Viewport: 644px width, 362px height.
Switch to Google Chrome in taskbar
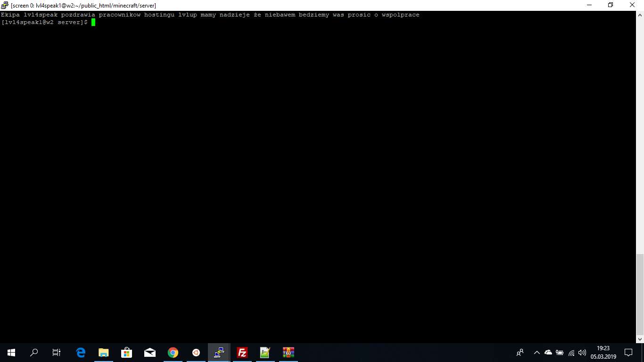[173, 353]
